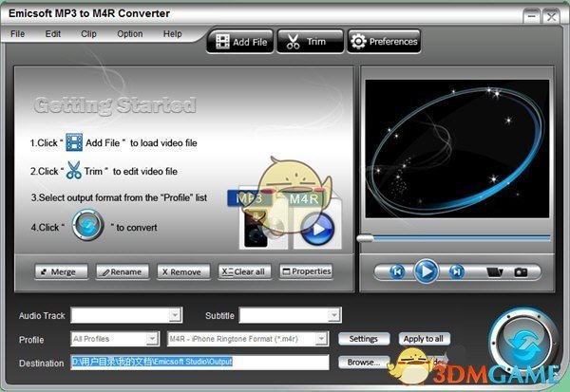The width and height of the screenshot is (570, 392).
Task: Open snapshot folder icon in preview controls
Action: click(494, 271)
